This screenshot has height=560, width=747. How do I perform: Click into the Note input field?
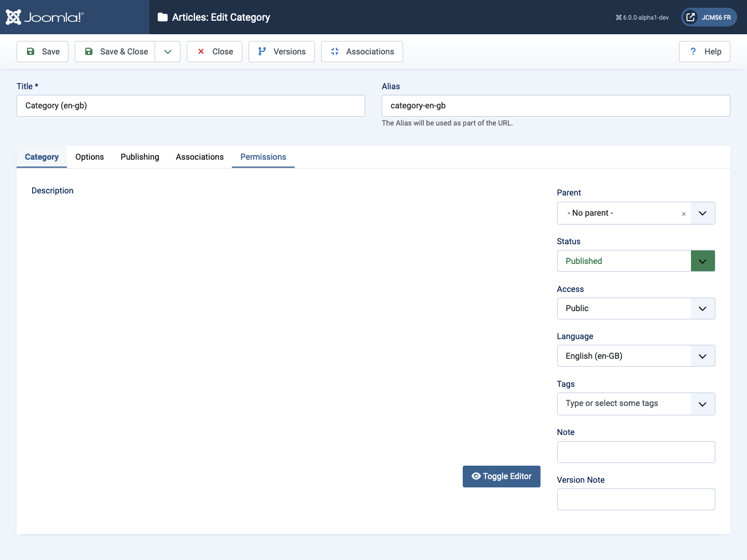click(636, 452)
